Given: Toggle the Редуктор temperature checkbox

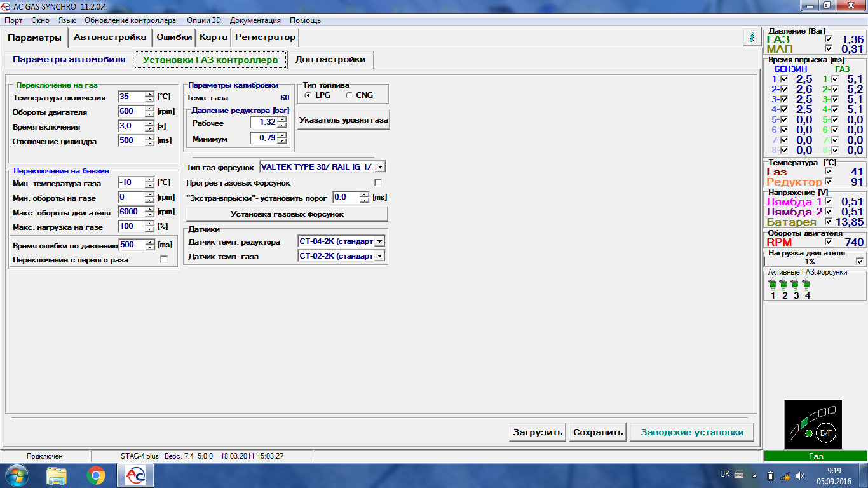Looking at the screenshot, I should click(x=829, y=182).
